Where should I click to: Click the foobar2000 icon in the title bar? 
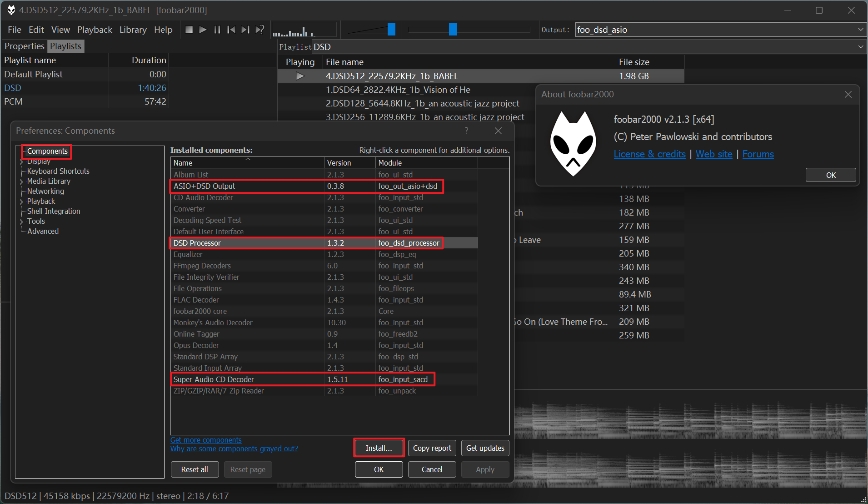11,10
